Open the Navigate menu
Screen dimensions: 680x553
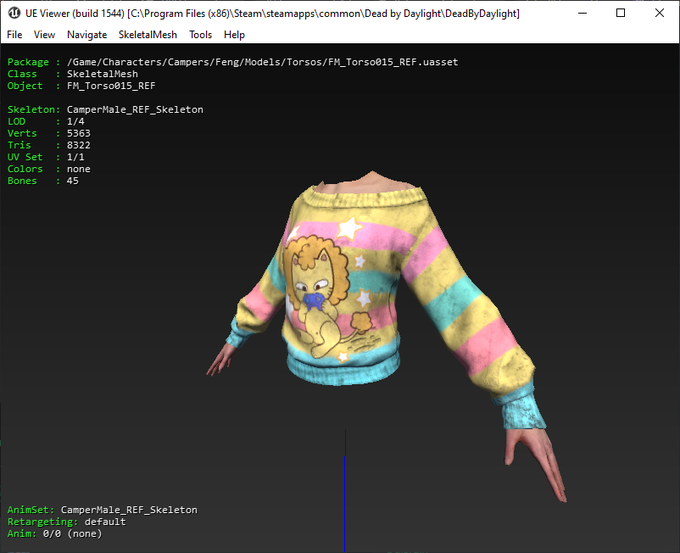click(87, 35)
